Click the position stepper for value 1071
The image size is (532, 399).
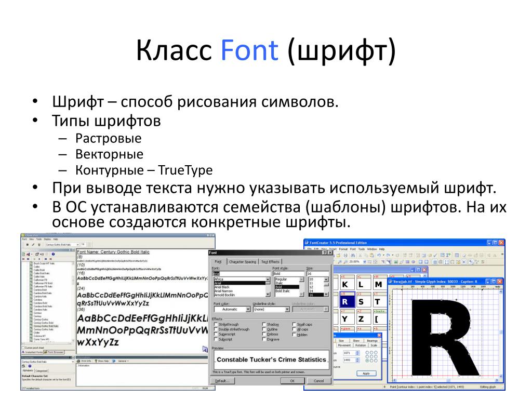tap(357, 353)
